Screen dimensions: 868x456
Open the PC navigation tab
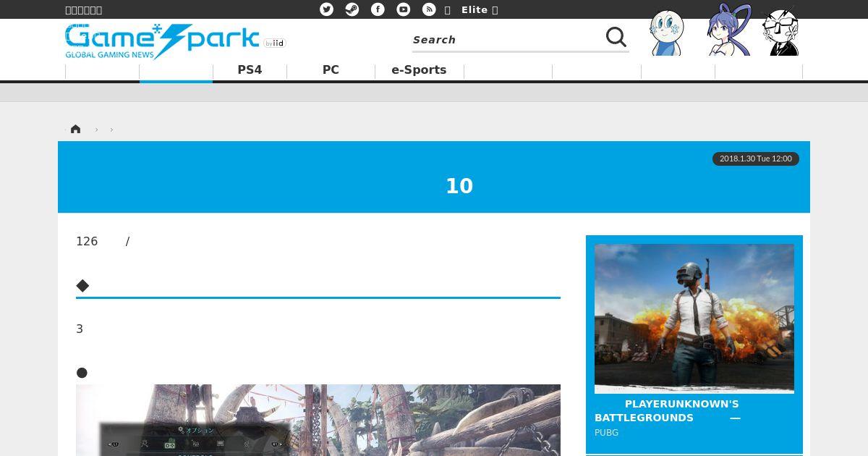coord(331,70)
